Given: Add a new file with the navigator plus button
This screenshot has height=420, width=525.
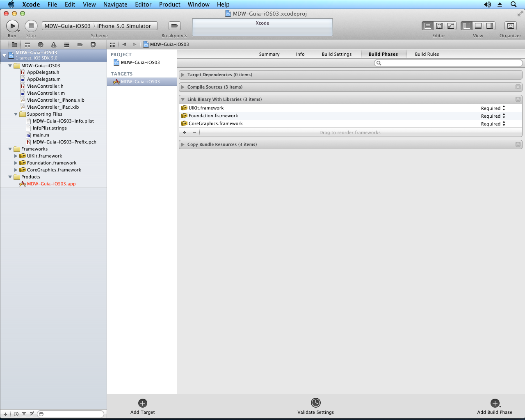Looking at the screenshot, I should point(5,414).
